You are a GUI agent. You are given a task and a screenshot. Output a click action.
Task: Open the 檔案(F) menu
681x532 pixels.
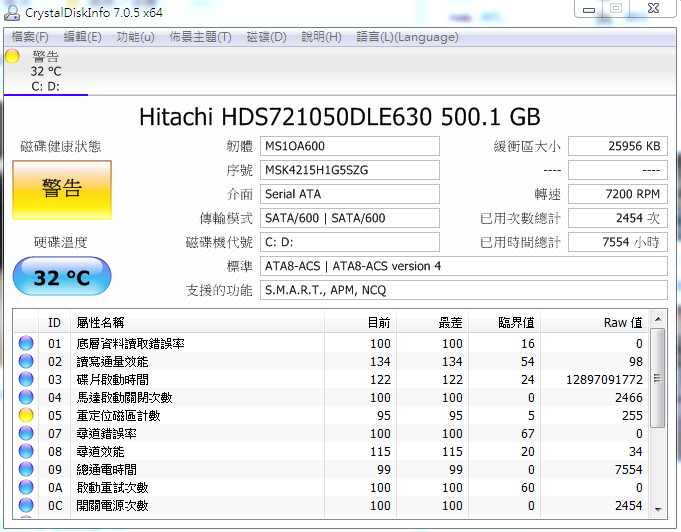coord(30,37)
